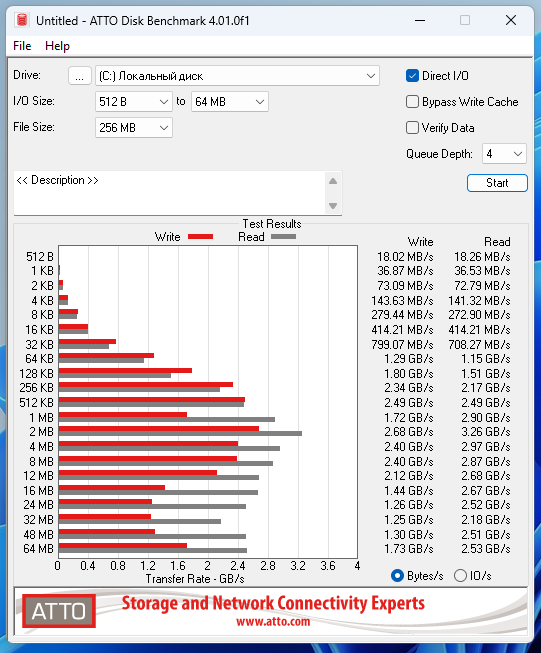Click the '512 KB' row label
This screenshot has width=541, height=653.
point(36,403)
